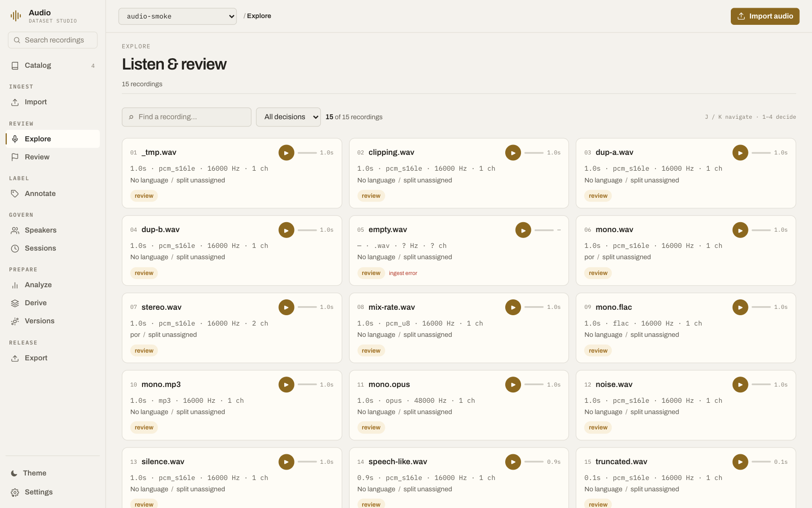812x508 pixels.
Task: Play the noise.wav recording
Action: (740, 385)
